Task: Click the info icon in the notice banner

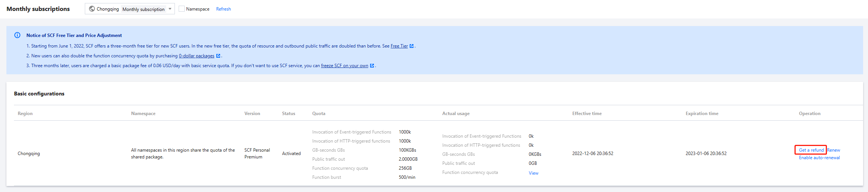Action: (17, 35)
